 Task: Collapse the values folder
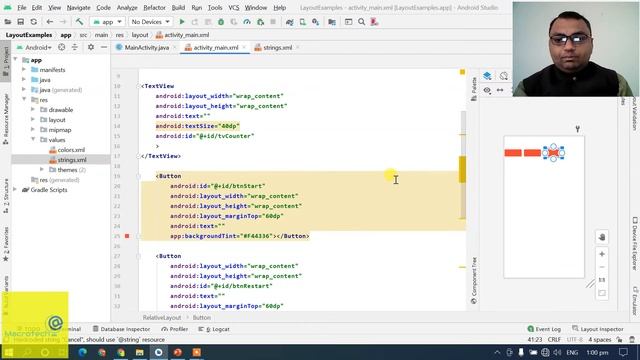[x=33, y=139]
